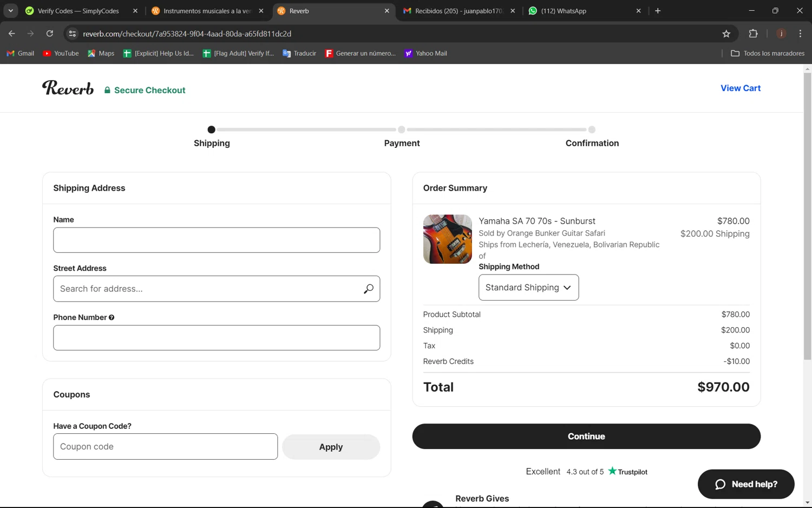Open Generar un número bookmark
This screenshot has width=812, height=508.
(361, 53)
